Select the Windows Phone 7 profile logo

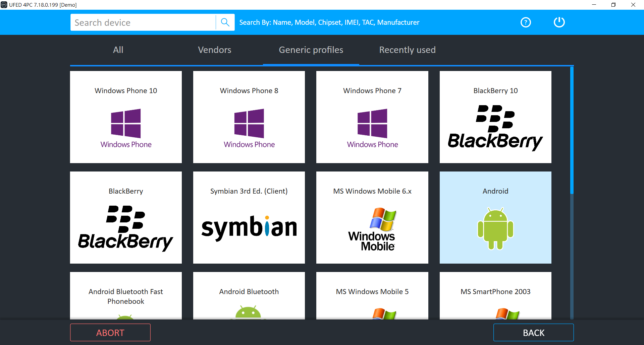pyautogui.click(x=372, y=129)
